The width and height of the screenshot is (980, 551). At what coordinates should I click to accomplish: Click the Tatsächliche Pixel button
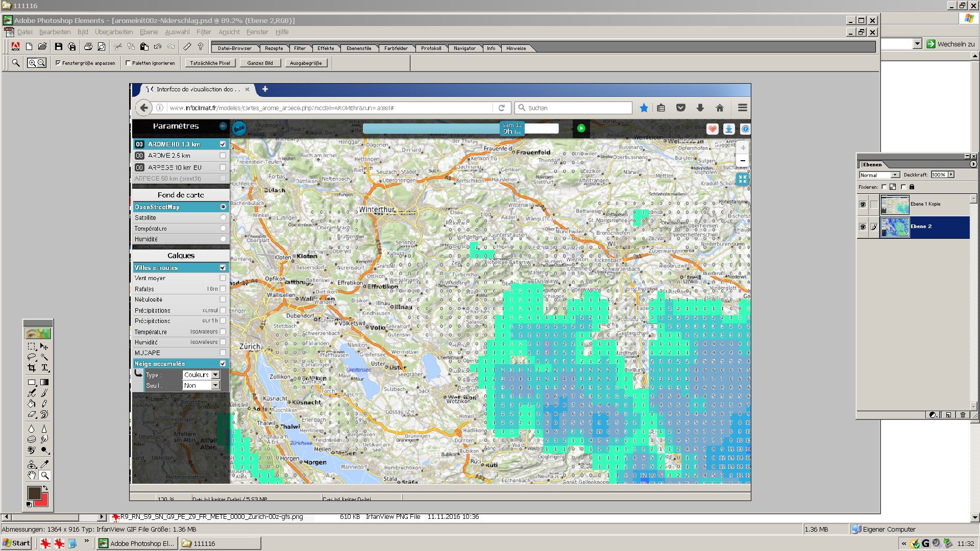[x=210, y=63]
